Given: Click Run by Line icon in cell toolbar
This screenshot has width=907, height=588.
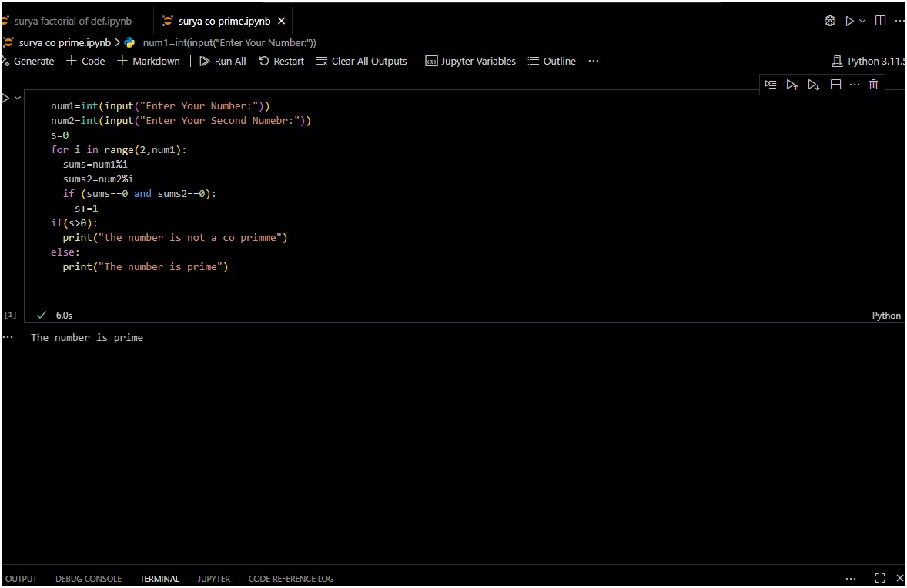Looking at the screenshot, I should [x=771, y=85].
